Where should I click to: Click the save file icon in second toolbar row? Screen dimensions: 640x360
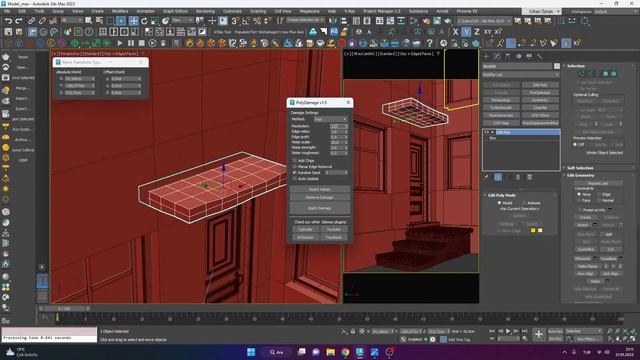[8, 31]
